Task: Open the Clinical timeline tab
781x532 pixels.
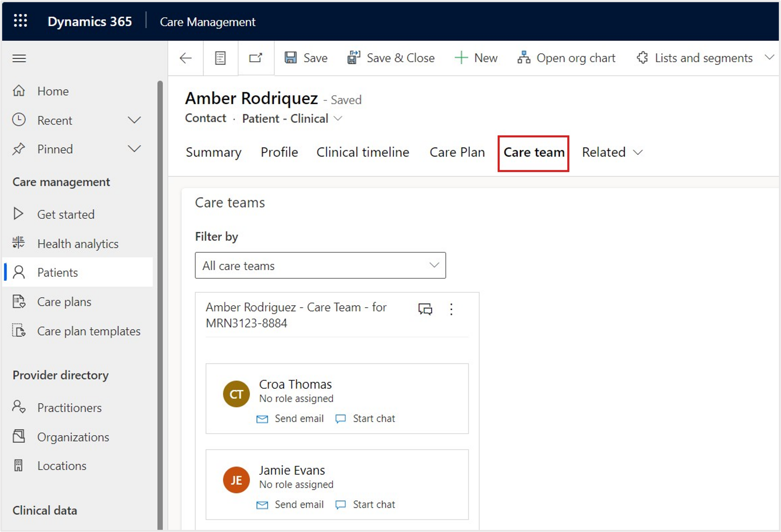Action: [363, 152]
